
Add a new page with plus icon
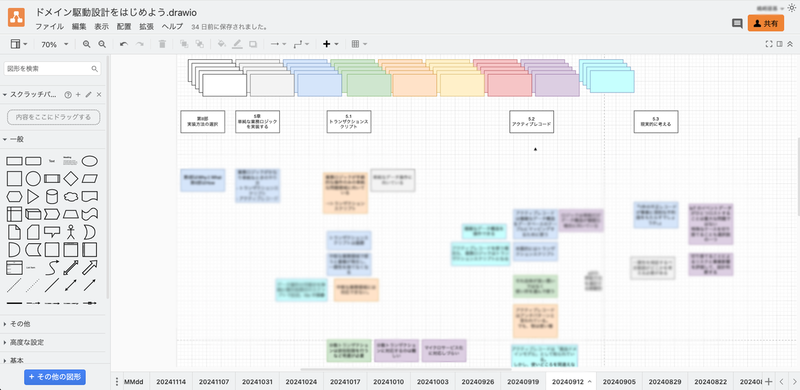point(769,381)
